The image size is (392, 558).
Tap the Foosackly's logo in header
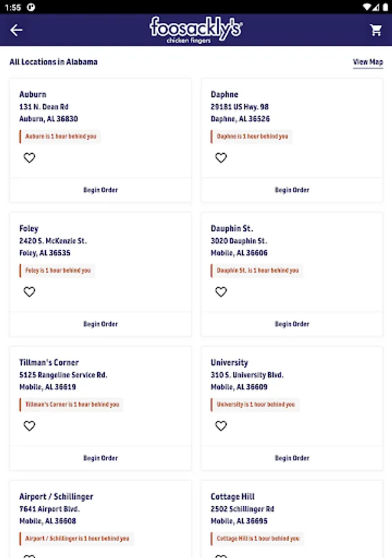[x=196, y=30]
